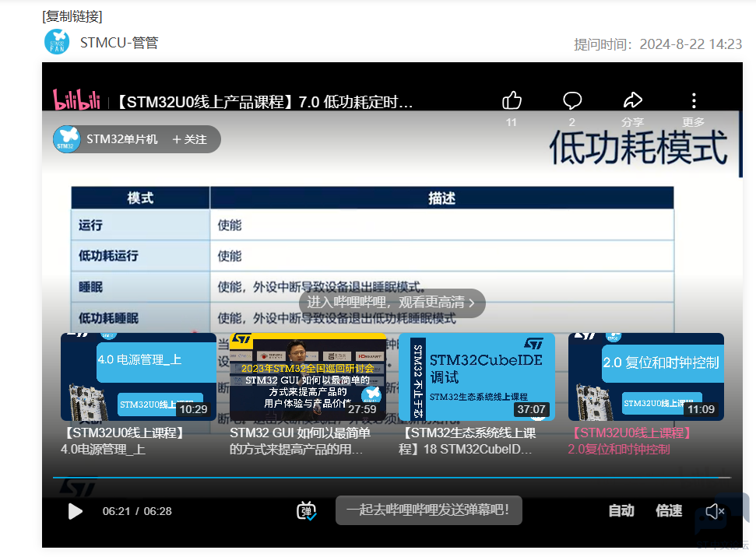The image size is (756, 557).
Task: Click the 37:07 duration badge
Action: [x=531, y=409]
